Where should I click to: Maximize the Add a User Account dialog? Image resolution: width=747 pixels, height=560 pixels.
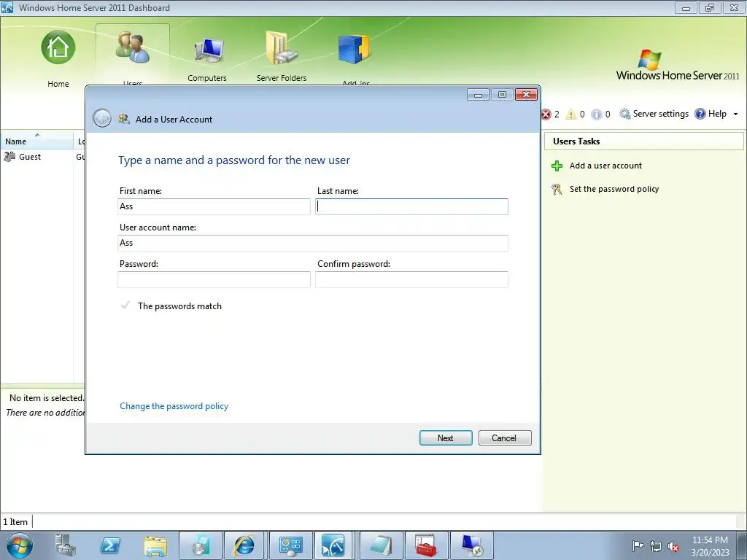[502, 95]
